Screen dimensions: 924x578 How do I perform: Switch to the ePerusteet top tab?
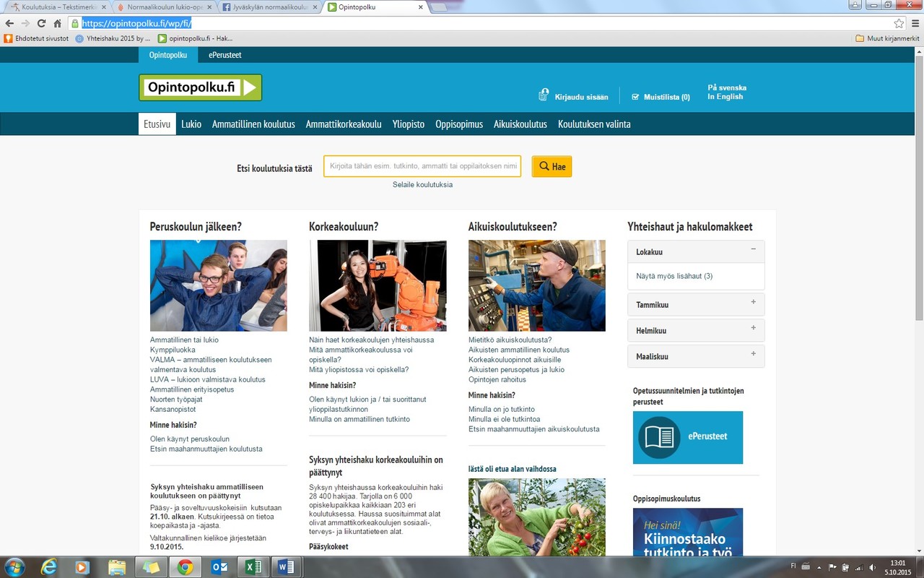(x=225, y=55)
